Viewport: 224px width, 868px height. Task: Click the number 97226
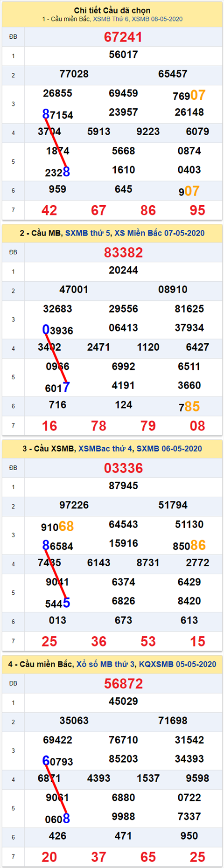pos(74,505)
